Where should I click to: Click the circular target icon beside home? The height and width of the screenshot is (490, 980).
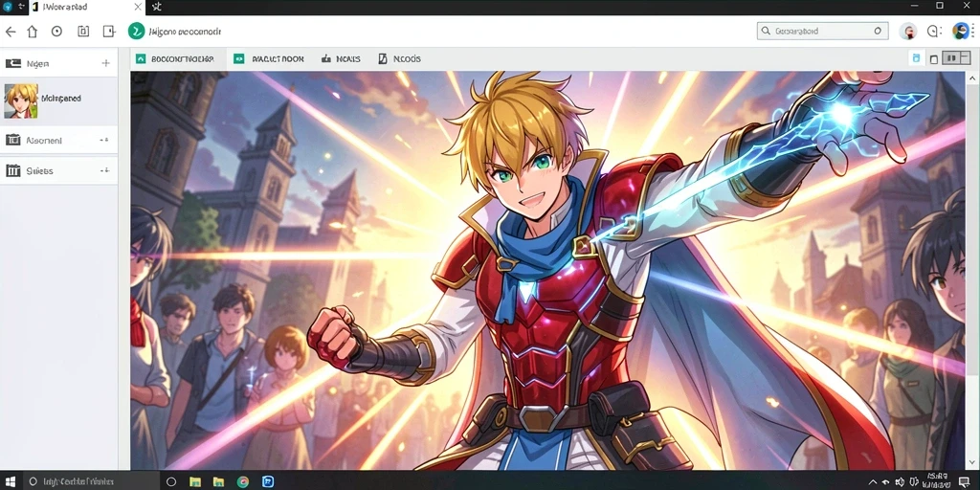tap(56, 32)
